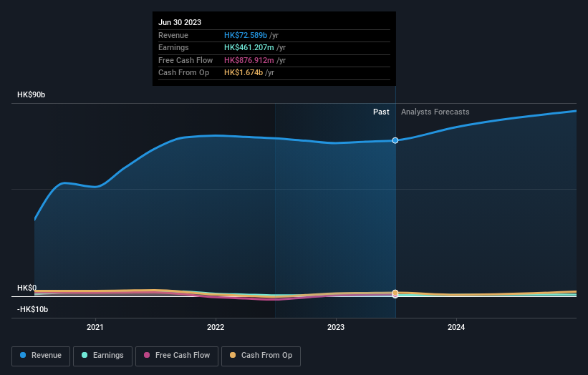Click the orange Cash From Op legend dot
The width and height of the screenshot is (588, 375).
(x=233, y=355)
